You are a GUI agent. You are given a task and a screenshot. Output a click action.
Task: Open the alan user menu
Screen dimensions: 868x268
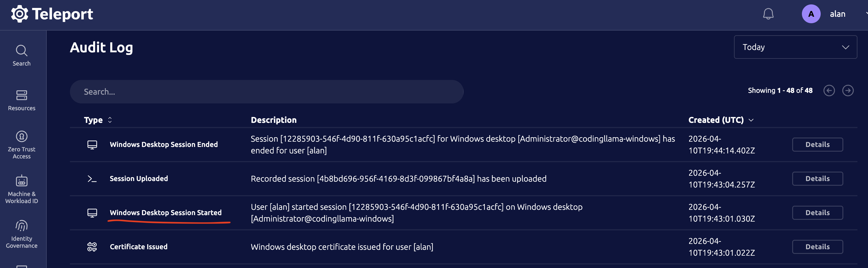(838, 14)
